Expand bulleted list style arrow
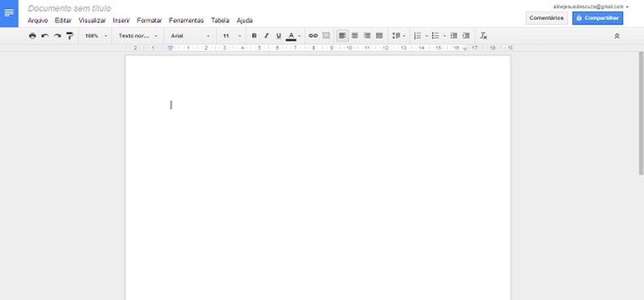The image size is (644, 300). pos(445,36)
